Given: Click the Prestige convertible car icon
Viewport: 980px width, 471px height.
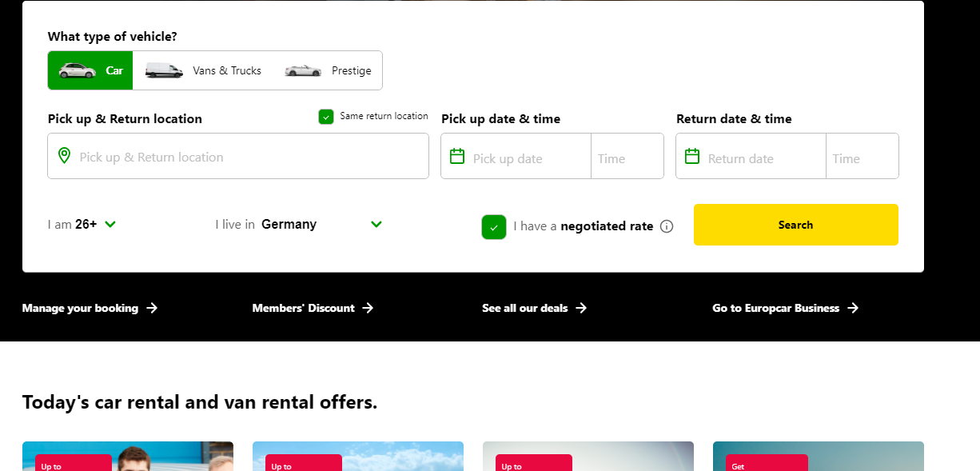Looking at the screenshot, I should (x=303, y=70).
